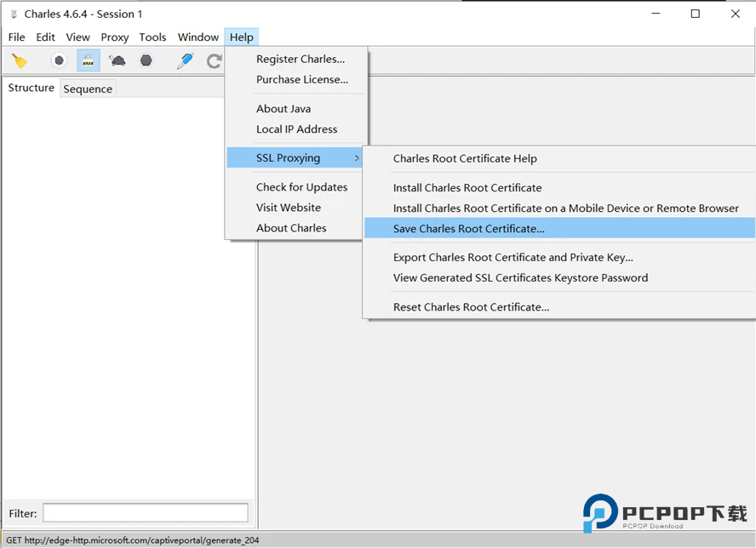Click the round Start Recording button
The image size is (756, 548).
(59, 60)
